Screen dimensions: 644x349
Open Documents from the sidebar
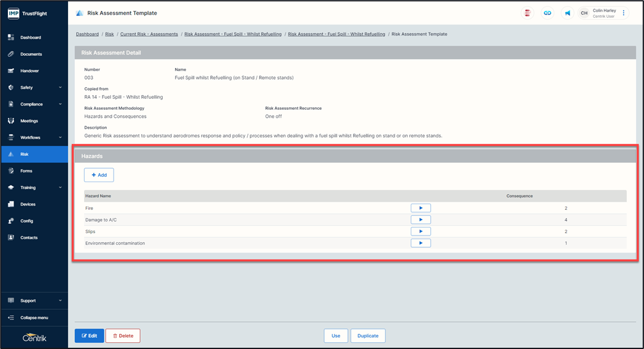pos(31,54)
